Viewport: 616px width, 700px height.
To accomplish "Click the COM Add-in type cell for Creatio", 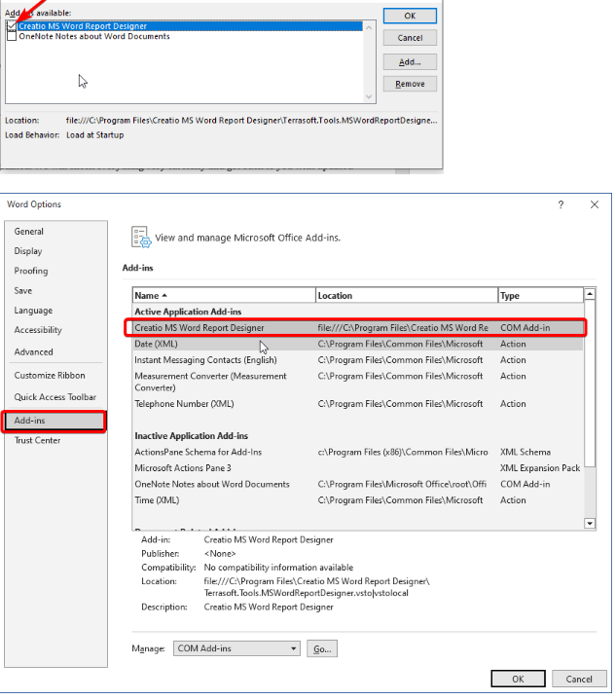I will pos(525,328).
